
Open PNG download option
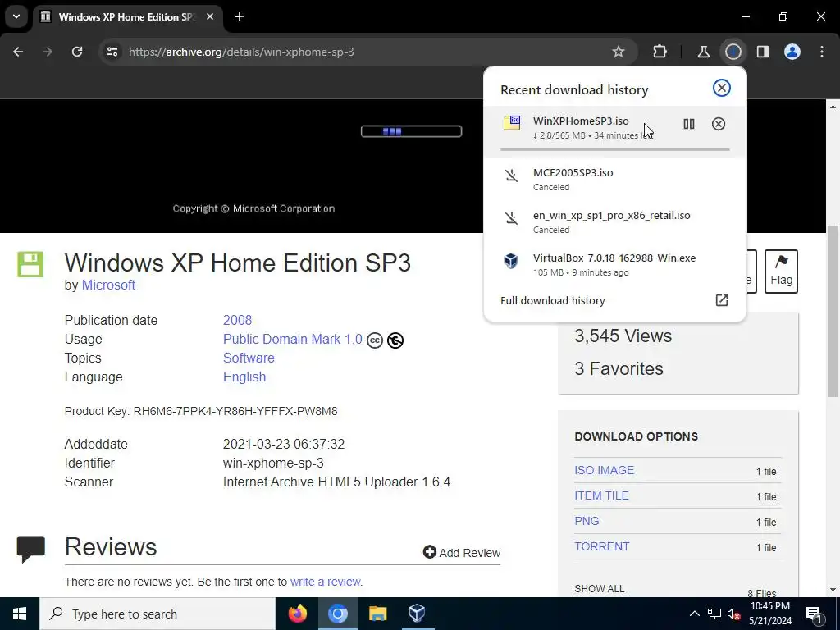(587, 521)
